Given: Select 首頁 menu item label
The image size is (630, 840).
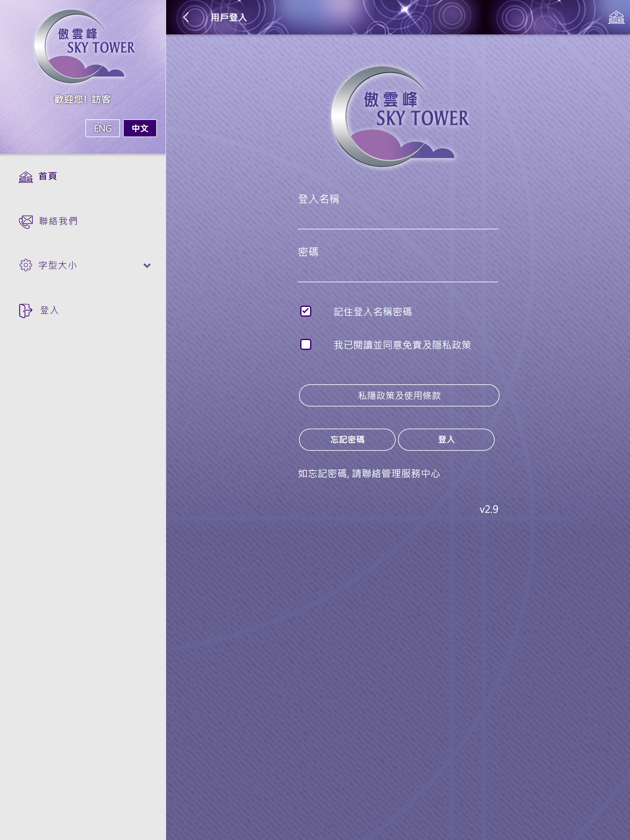Looking at the screenshot, I should point(48,176).
